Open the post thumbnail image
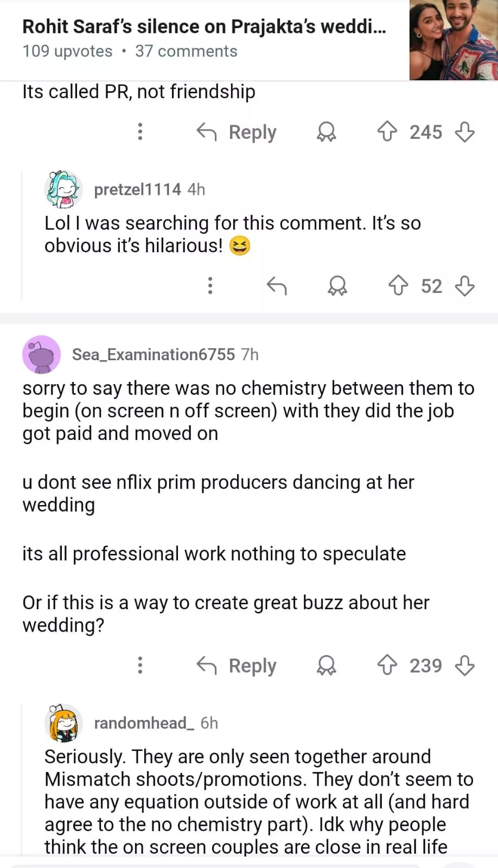Screen dimensions: 498x868 click(x=454, y=40)
